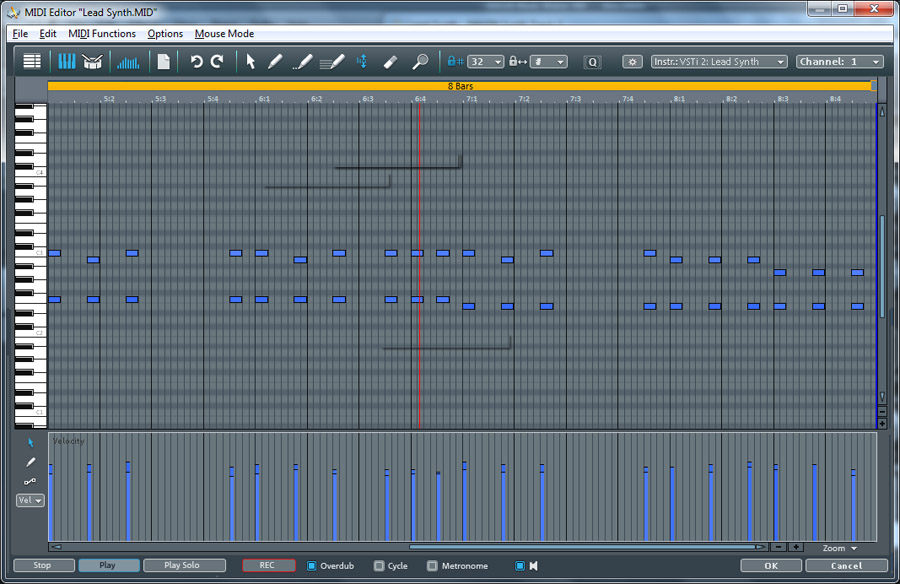The image size is (900, 584).
Task: Open the MIDI Functions menu
Action: [102, 33]
